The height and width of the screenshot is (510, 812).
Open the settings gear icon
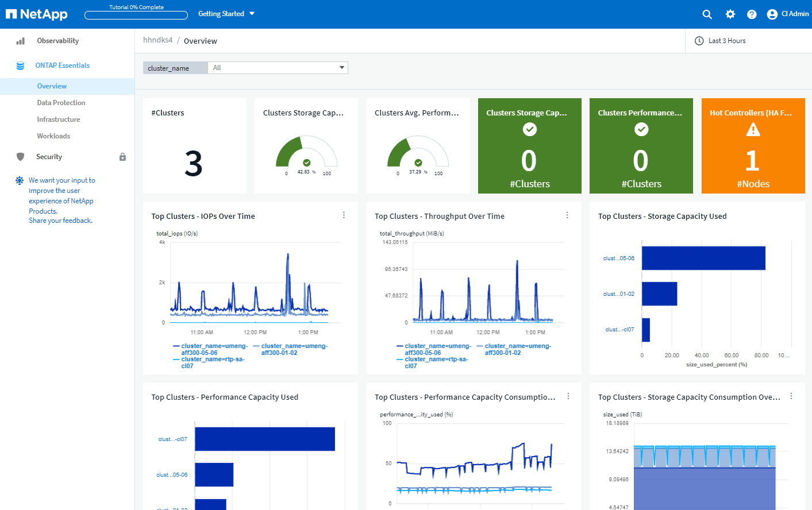tap(730, 14)
